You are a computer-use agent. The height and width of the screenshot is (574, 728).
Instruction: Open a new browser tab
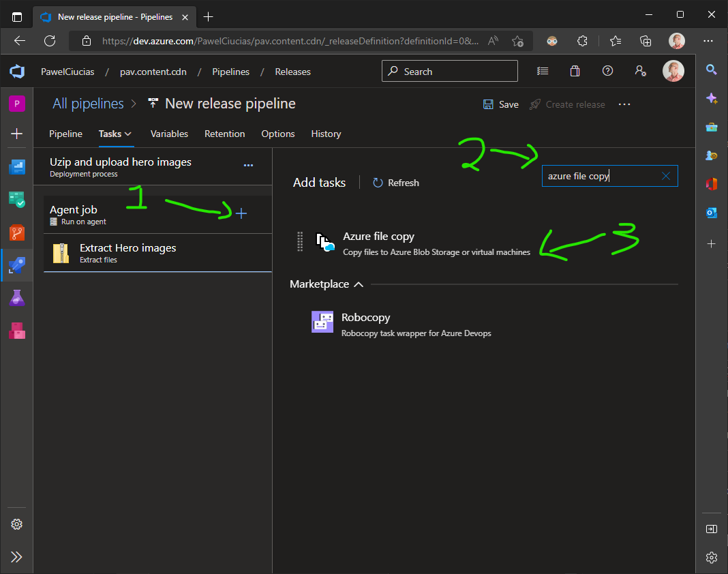tap(209, 17)
